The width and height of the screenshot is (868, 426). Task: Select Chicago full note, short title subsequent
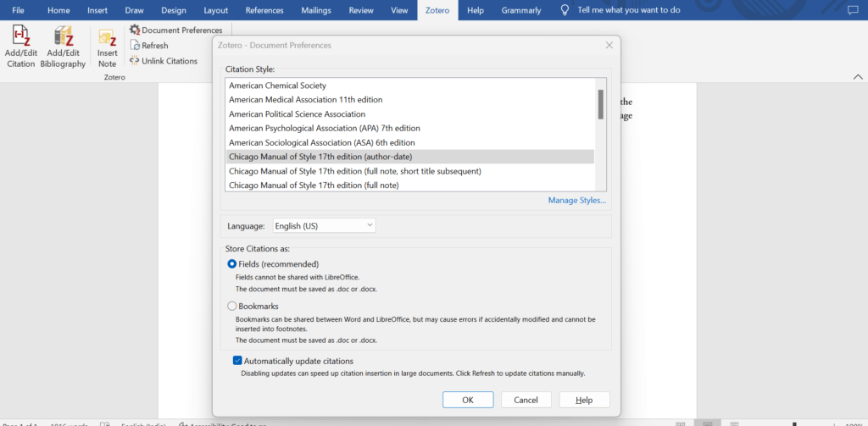coord(410,171)
